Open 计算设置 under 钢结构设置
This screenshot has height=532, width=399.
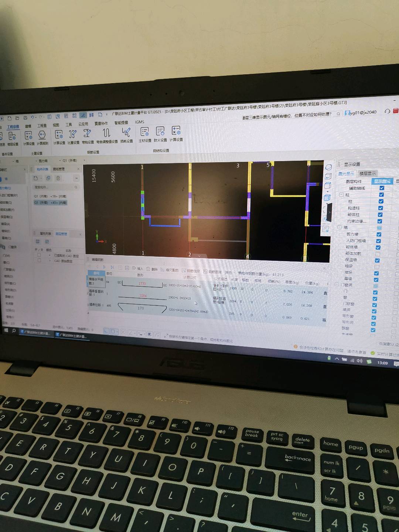pos(176,133)
